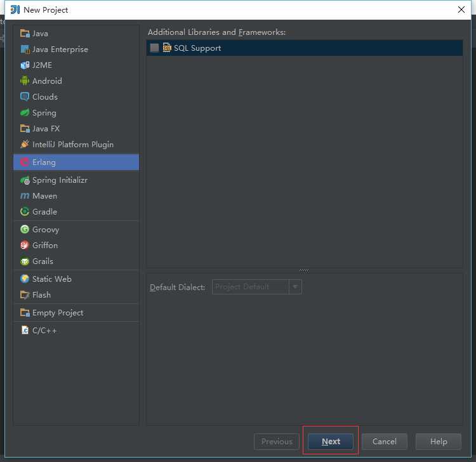Select the Erlang list entry
Screen dimensions: 476x462
(x=76, y=162)
